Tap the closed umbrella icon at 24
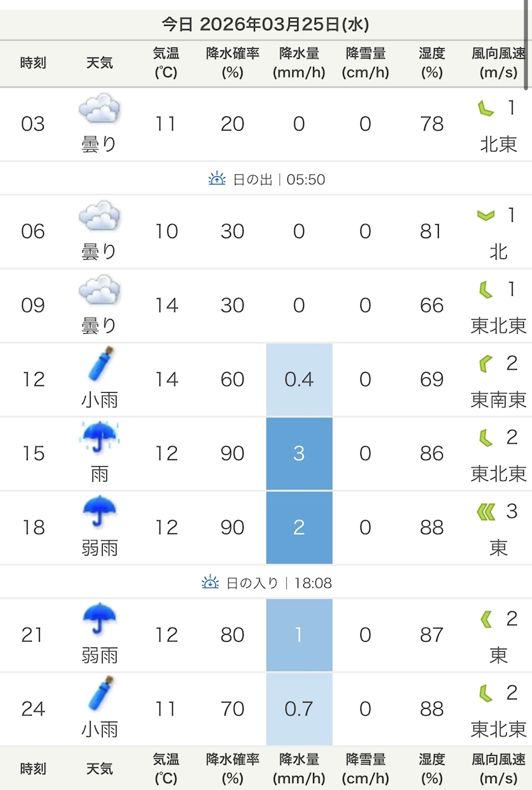The height and width of the screenshot is (790, 532). (x=99, y=693)
